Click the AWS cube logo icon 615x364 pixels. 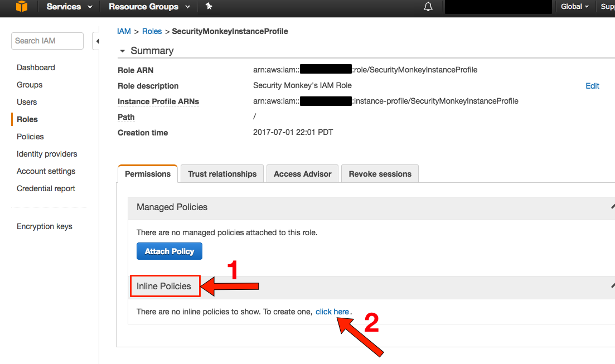point(22,6)
